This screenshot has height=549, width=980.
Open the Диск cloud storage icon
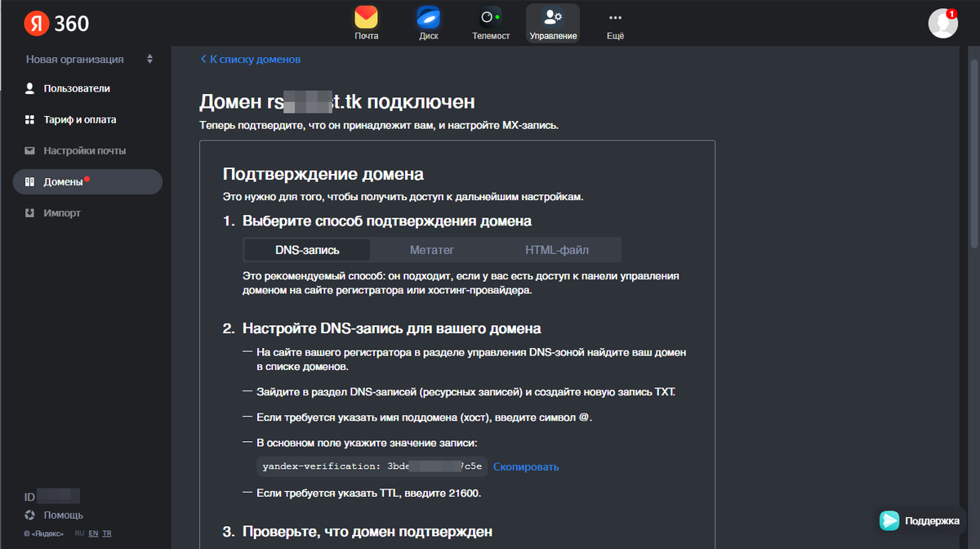point(429,17)
